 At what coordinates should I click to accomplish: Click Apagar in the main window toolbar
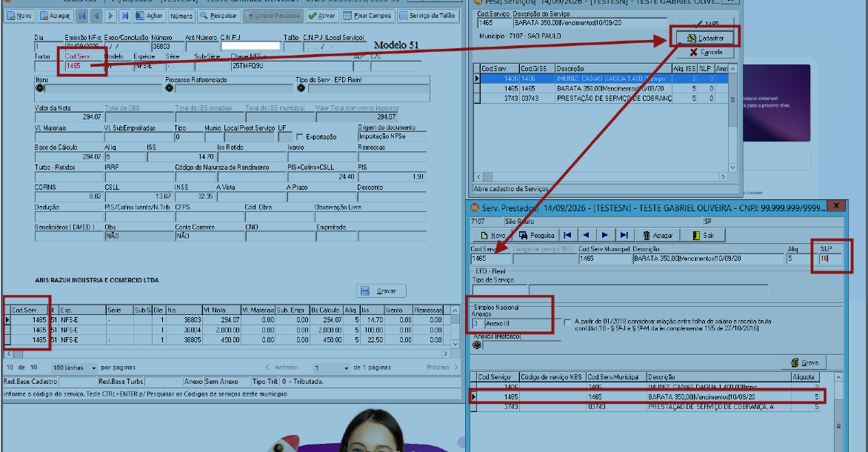[55, 16]
